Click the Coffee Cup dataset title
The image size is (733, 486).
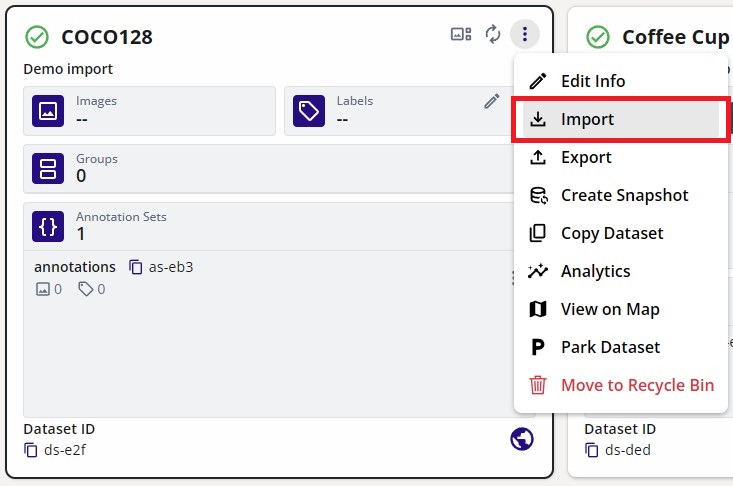pos(676,37)
